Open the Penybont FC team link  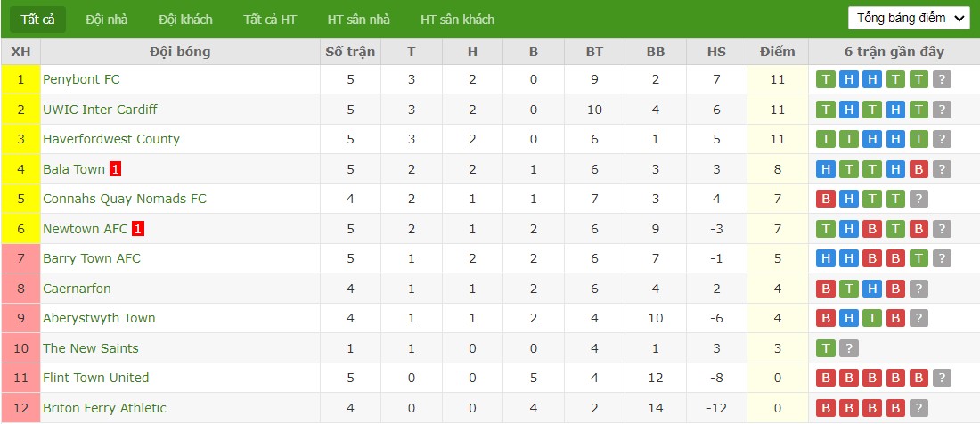(x=81, y=80)
